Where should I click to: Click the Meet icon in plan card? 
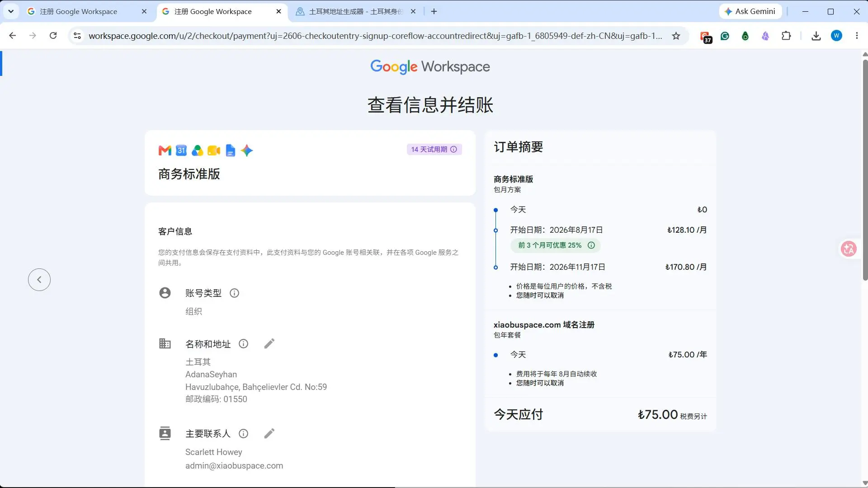[x=214, y=150]
